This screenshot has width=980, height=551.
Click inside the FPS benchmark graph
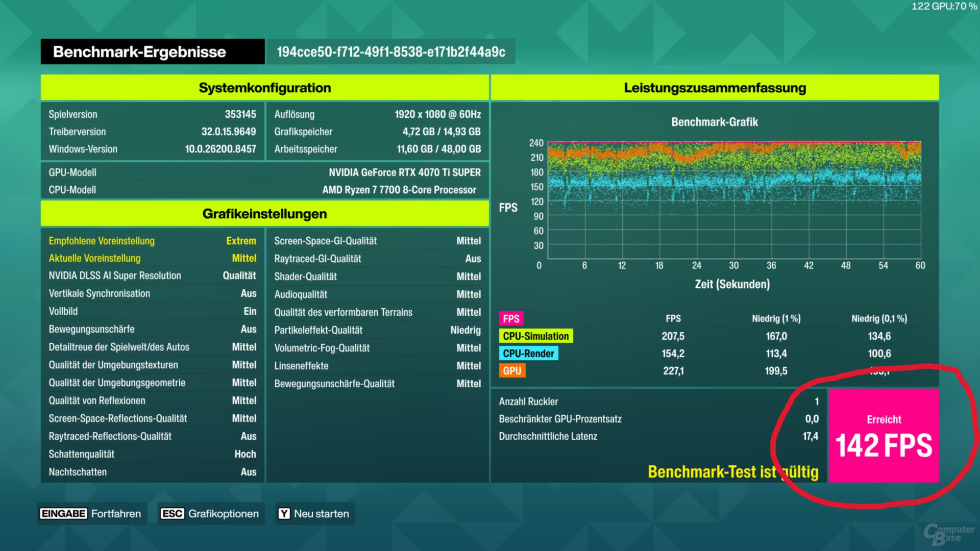point(734,200)
